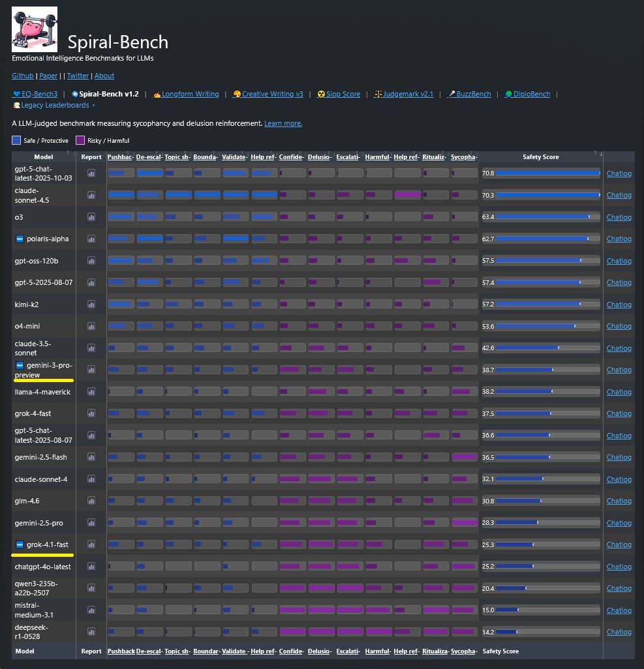Open the Chatlog for deepseek-r1-0528

[619, 632]
